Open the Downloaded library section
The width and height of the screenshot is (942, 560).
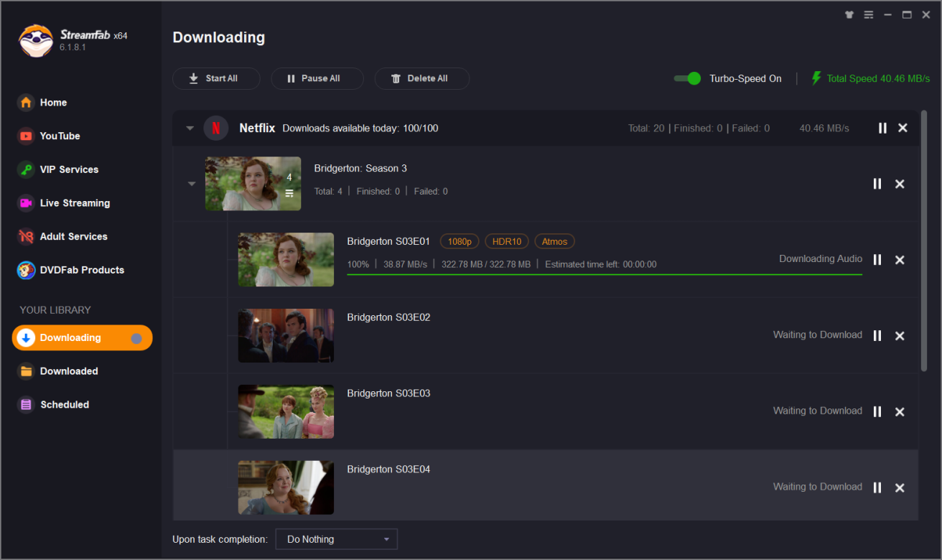pos(68,371)
